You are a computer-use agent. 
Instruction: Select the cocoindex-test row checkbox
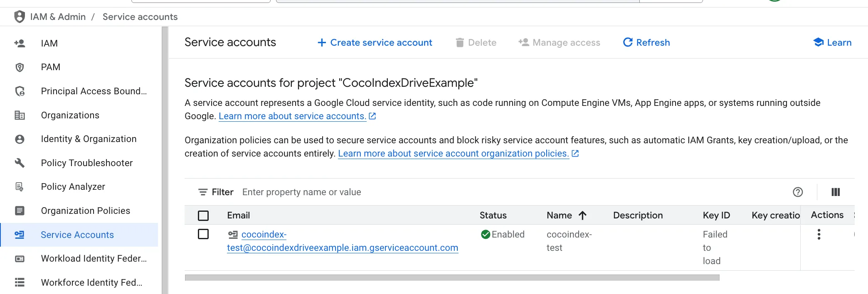pos(203,234)
